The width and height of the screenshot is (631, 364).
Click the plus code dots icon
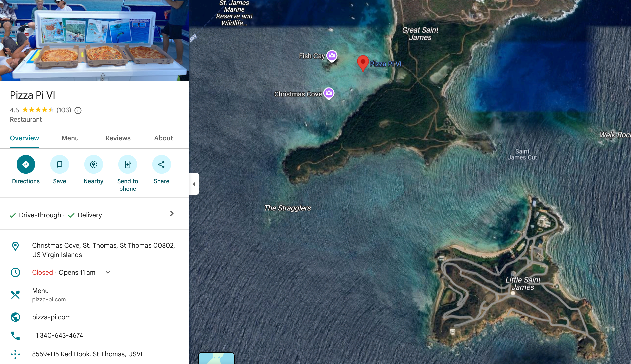click(x=15, y=354)
